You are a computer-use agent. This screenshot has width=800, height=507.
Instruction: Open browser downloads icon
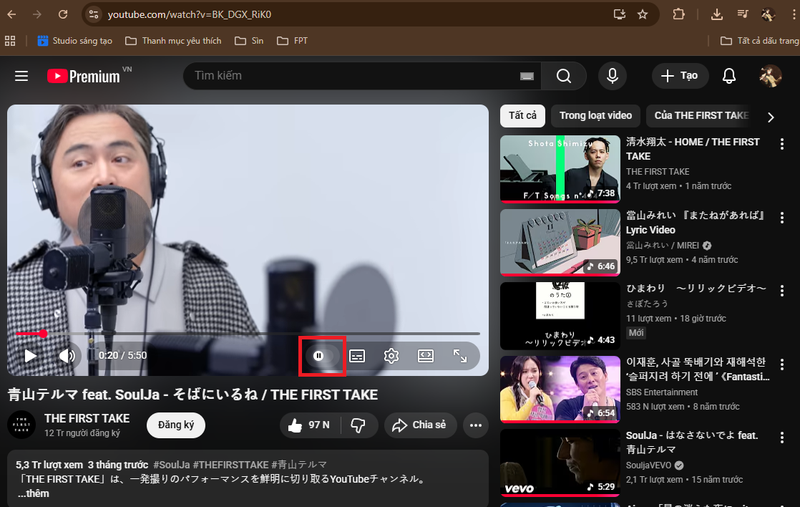coord(716,14)
